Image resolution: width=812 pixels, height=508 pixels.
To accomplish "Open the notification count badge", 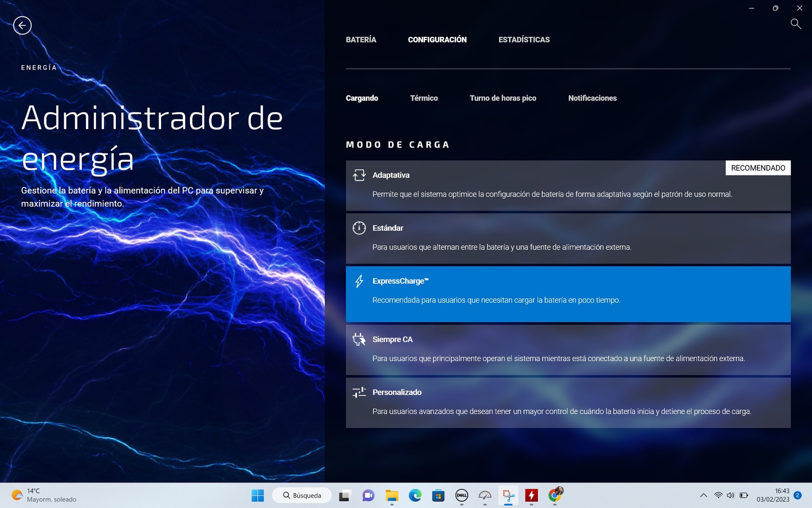I will (x=798, y=495).
